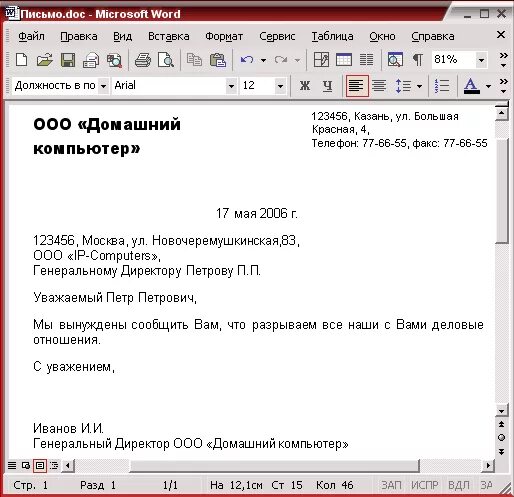The width and height of the screenshot is (514, 497).
Task: Close the document with menu bar X
Action: tap(501, 35)
